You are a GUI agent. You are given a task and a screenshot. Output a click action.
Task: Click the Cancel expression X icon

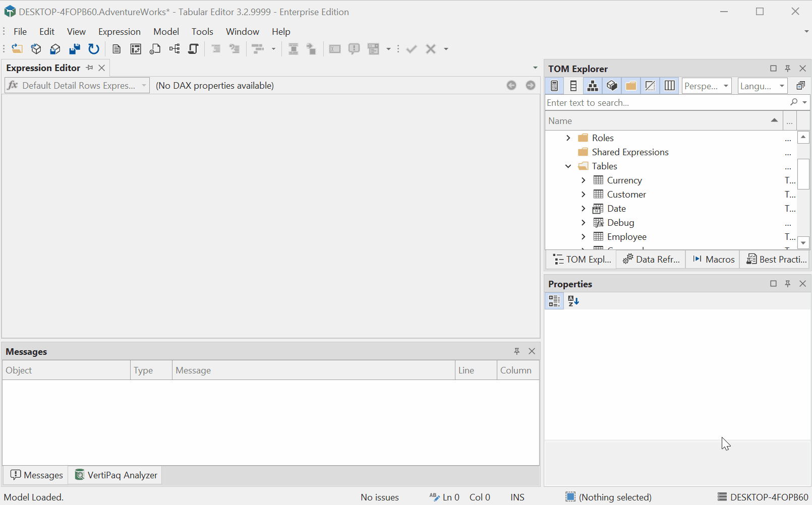click(431, 49)
